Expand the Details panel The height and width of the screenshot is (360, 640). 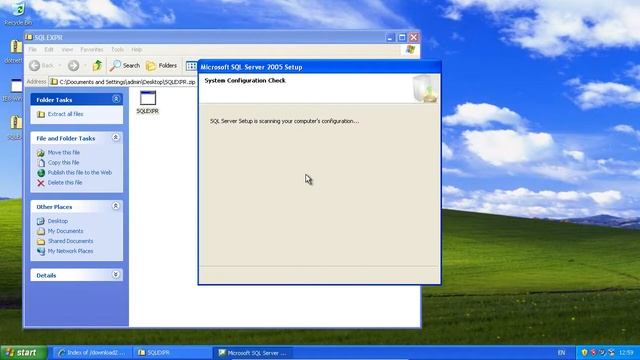(x=116, y=275)
